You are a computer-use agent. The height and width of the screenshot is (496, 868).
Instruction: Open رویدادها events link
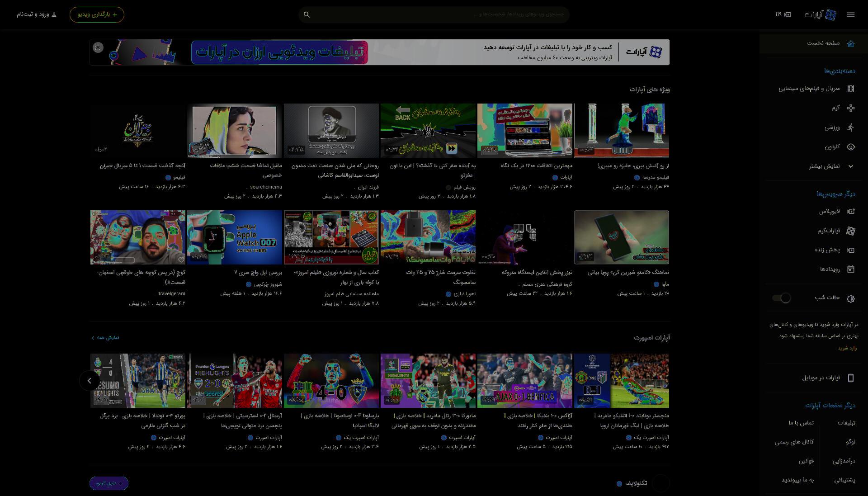coord(830,269)
